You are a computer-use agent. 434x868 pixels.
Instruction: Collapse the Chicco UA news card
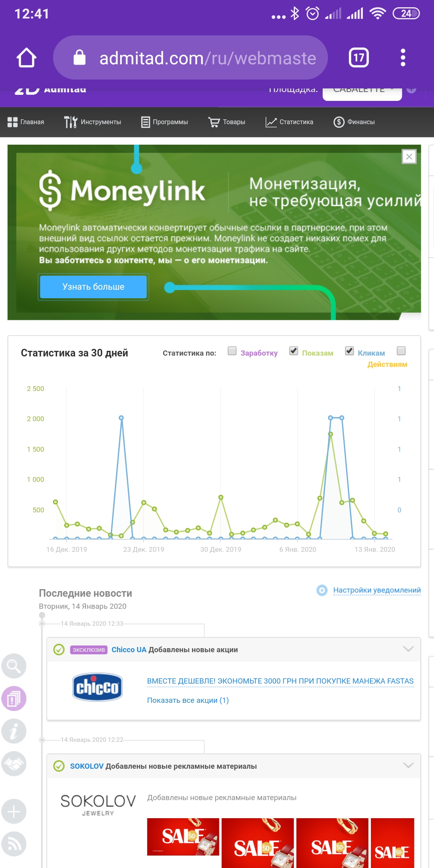pos(408,649)
